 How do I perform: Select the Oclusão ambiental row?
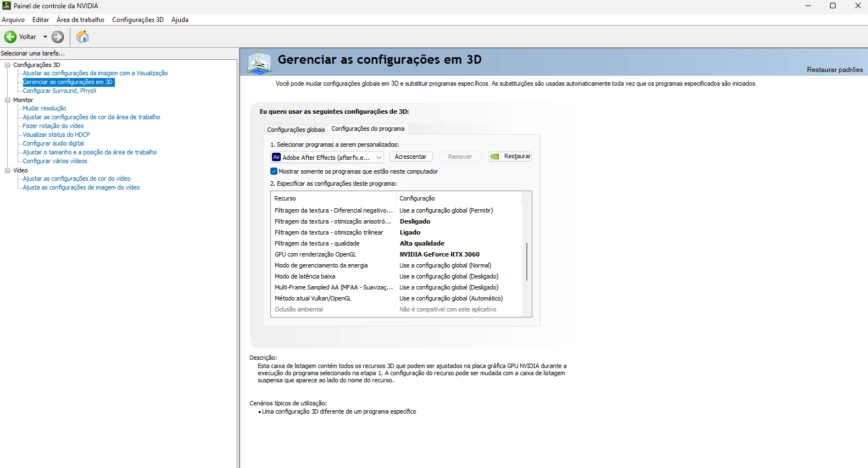pyautogui.click(x=396, y=309)
